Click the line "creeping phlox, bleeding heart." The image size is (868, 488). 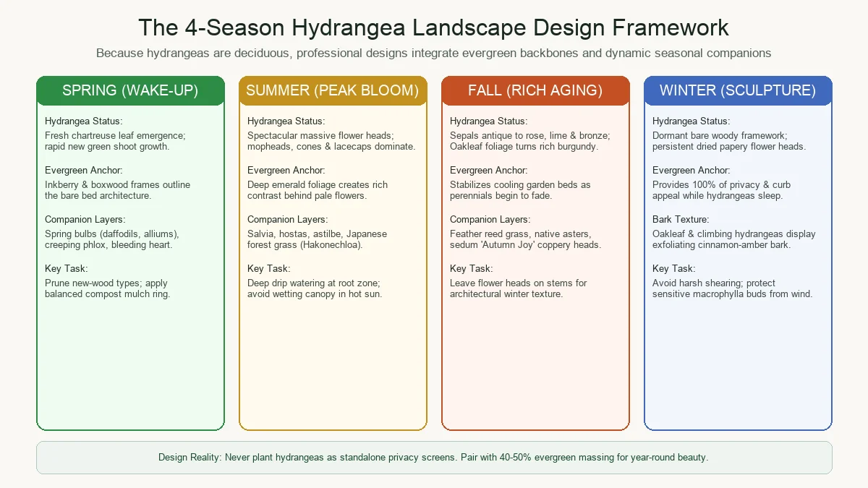(109, 244)
